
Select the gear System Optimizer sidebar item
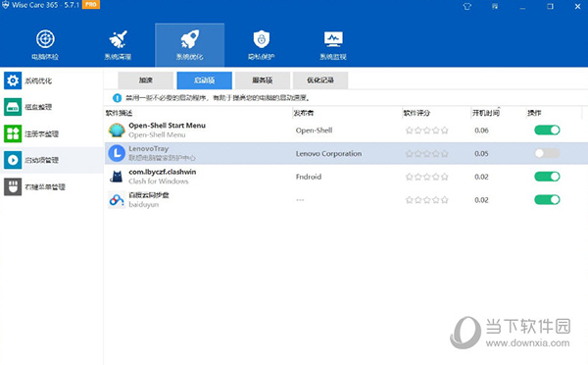coord(52,80)
